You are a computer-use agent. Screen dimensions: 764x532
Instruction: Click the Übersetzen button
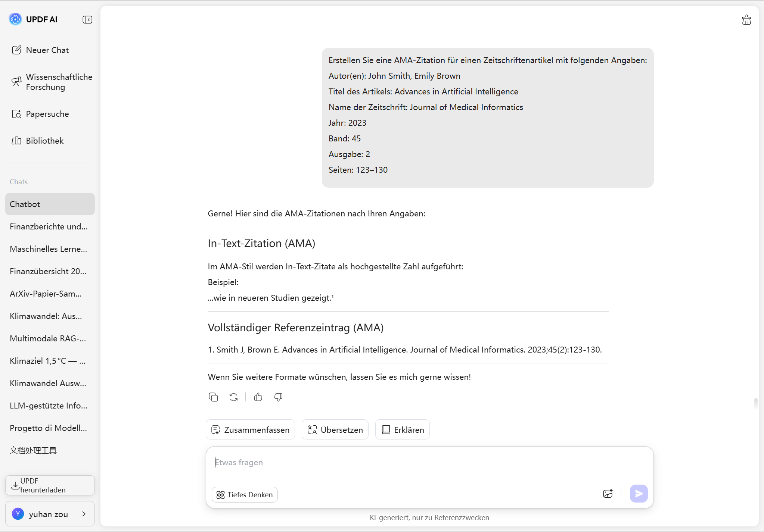[x=335, y=429]
